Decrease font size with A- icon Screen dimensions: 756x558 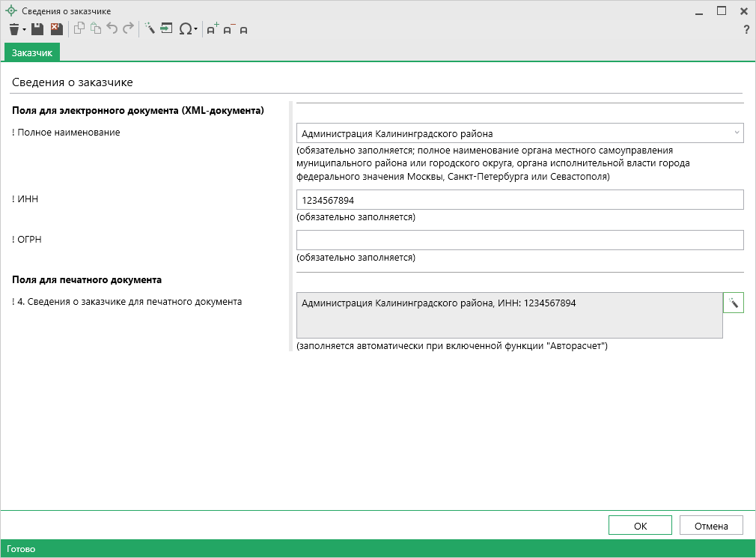click(229, 29)
